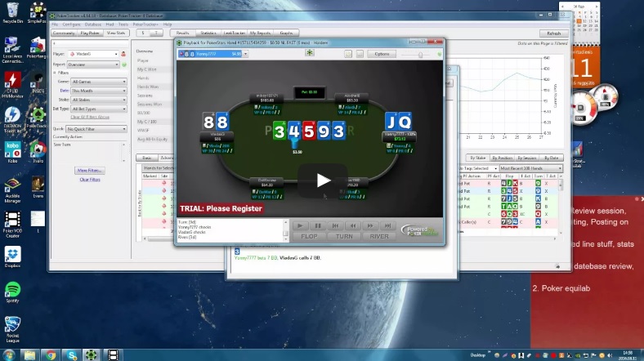Open the Tools menu
The width and height of the screenshot is (644, 361).
(123, 25)
